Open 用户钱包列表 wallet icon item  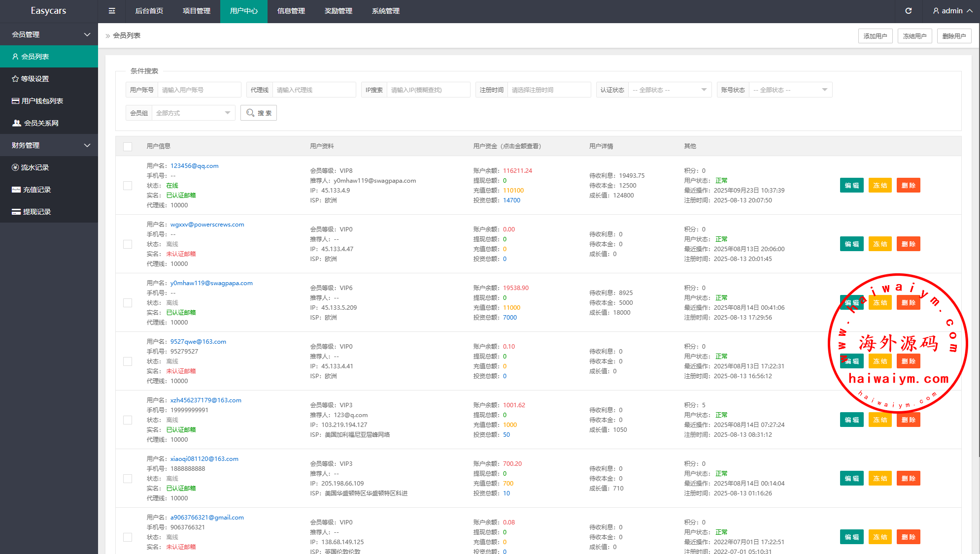click(37, 101)
